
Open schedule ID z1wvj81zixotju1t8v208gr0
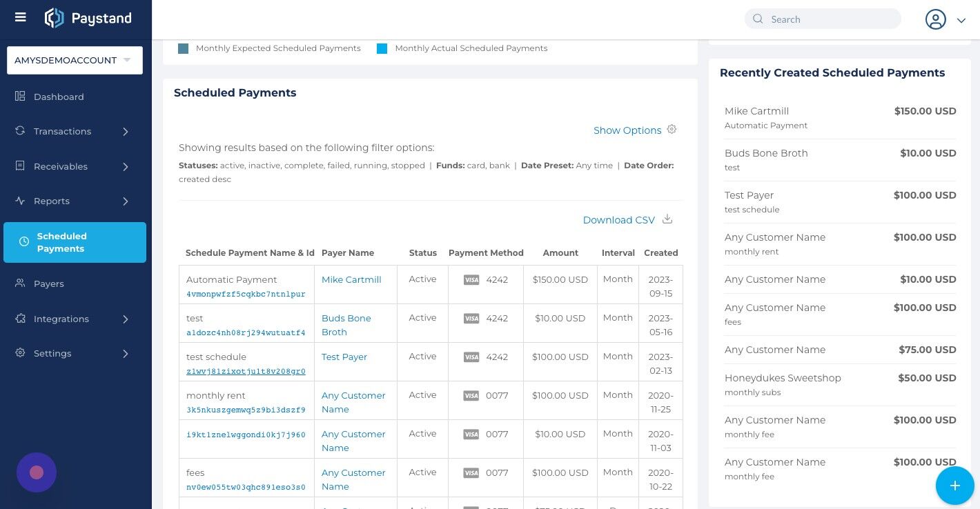coord(246,371)
